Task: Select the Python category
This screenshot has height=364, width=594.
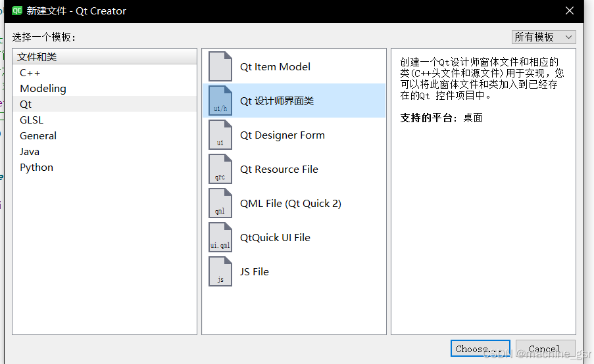Action: [105, 168]
